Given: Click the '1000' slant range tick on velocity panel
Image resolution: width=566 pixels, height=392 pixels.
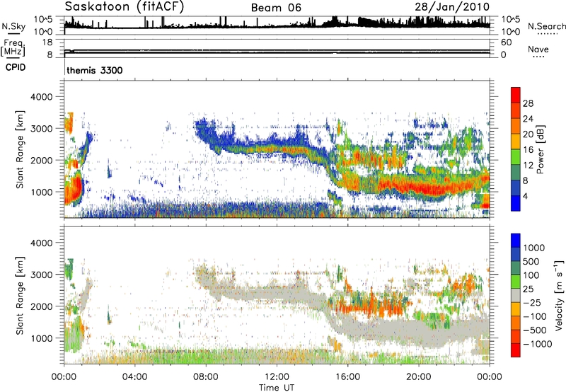Looking at the screenshot, I should click(41, 338).
